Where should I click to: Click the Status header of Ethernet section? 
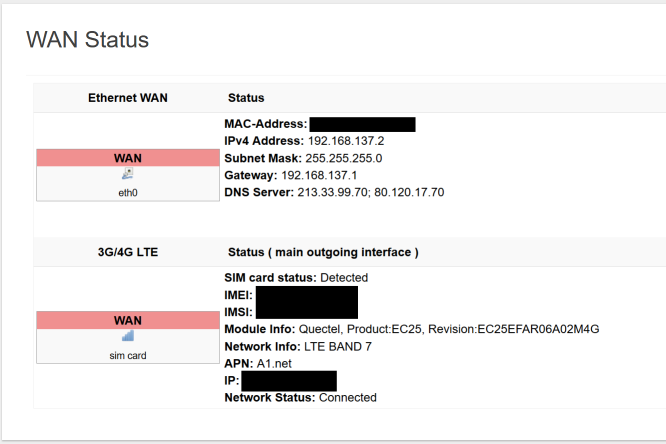pyautogui.click(x=246, y=98)
